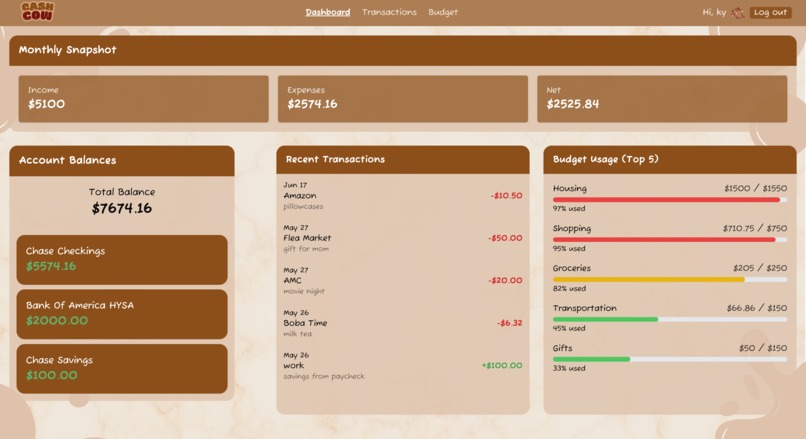This screenshot has width=806, height=439.
Task: Click the AMC movie night transaction
Action: 402,280
